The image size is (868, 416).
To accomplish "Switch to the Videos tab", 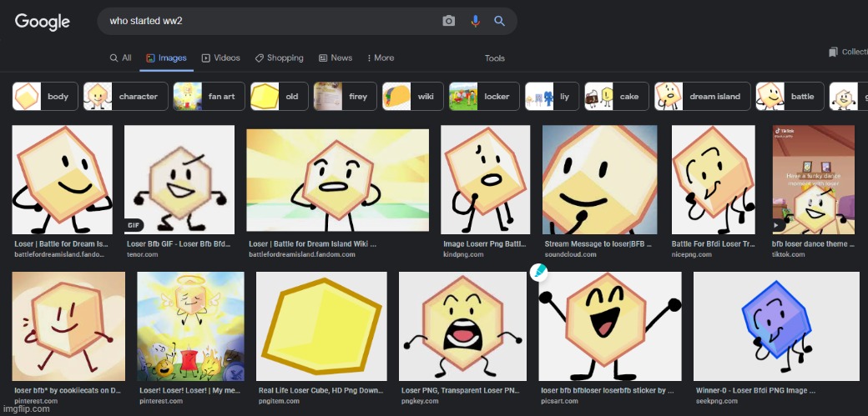I will point(221,58).
